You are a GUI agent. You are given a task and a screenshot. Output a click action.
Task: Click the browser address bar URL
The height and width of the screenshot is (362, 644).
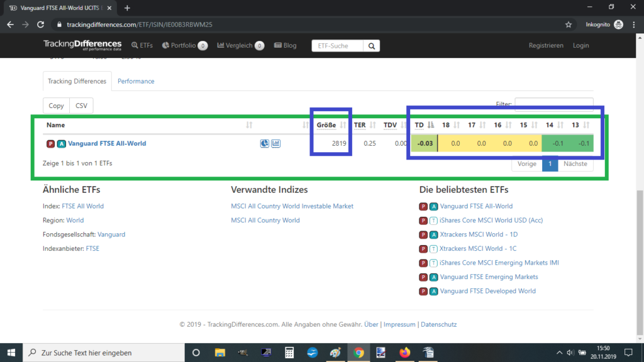coord(140,25)
